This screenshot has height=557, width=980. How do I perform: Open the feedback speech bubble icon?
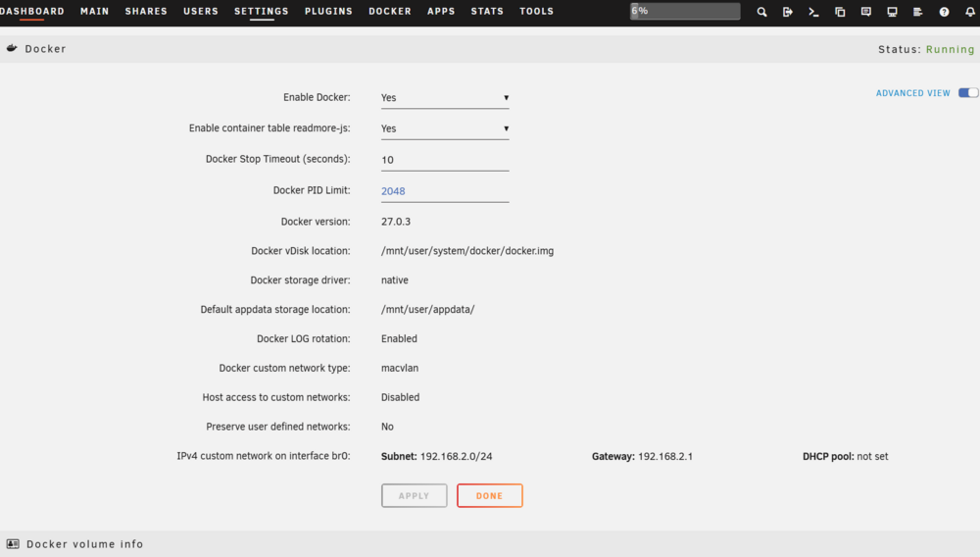click(x=865, y=12)
